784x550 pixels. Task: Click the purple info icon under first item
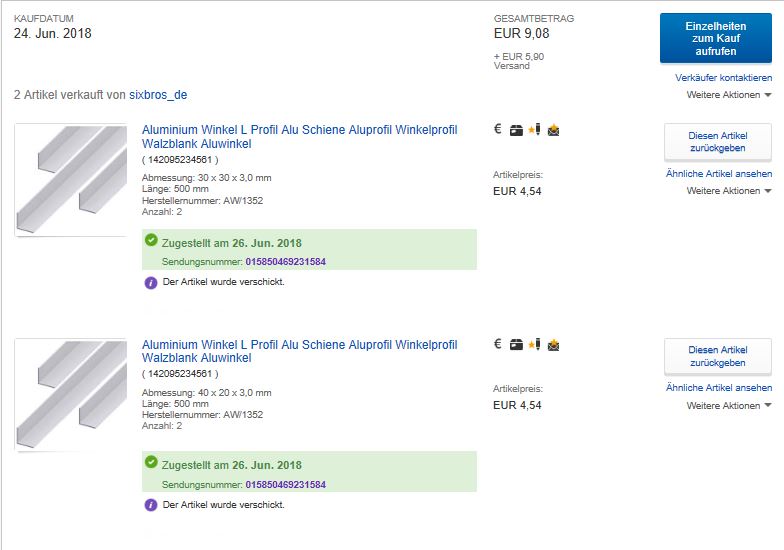click(151, 282)
